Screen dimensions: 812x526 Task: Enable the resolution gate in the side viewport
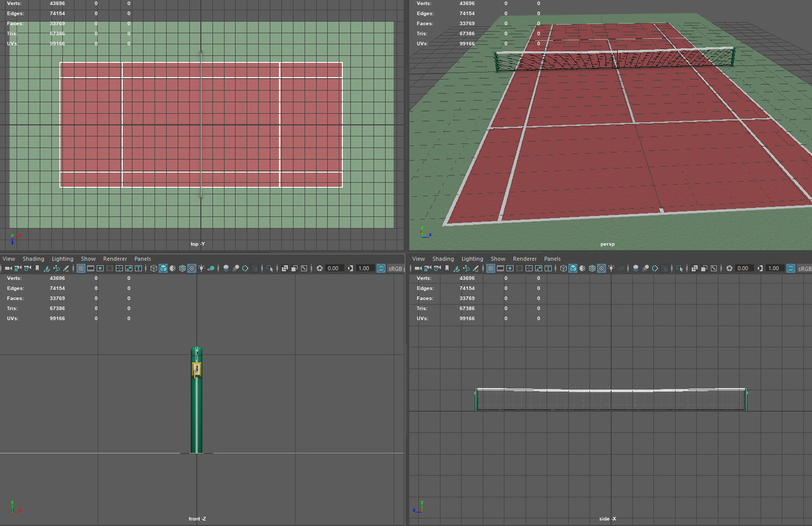pos(510,268)
